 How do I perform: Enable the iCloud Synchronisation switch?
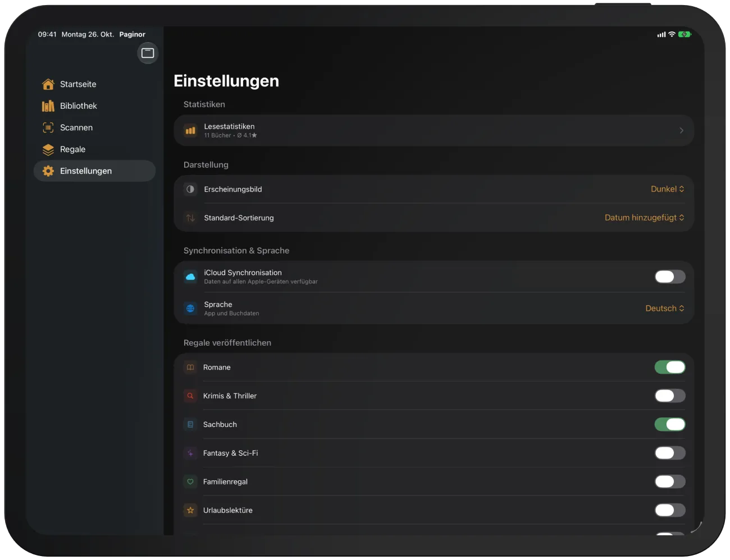click(x=670, y=277)
